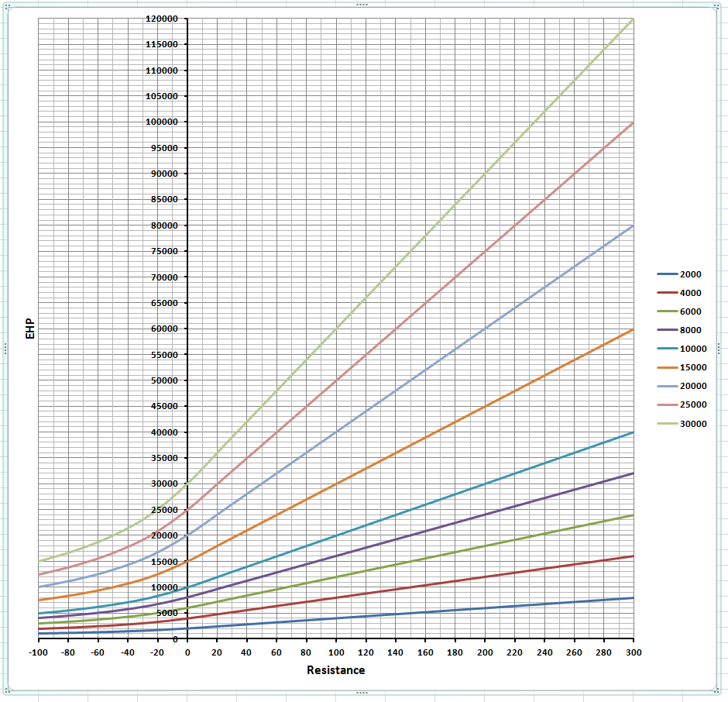The image size is (728, 702).
Task: Select the green 6000 legend color line
Action: click(666, 312)
